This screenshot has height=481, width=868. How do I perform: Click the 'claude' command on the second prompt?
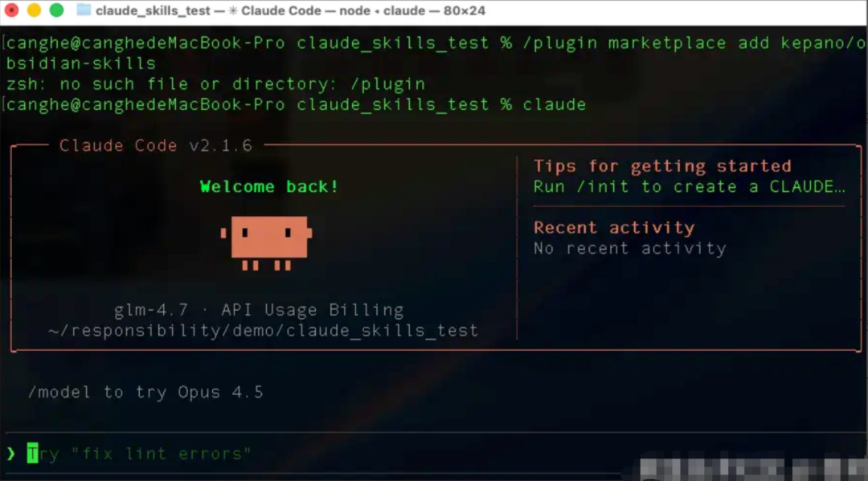pos(554,104)
